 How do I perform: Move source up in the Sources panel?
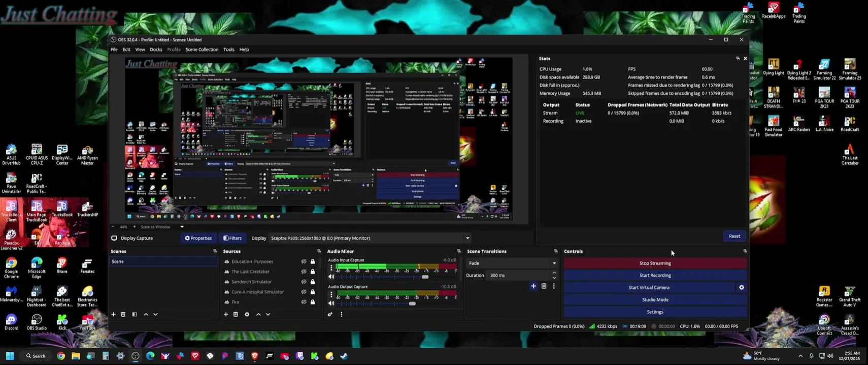tap(258, 314)
